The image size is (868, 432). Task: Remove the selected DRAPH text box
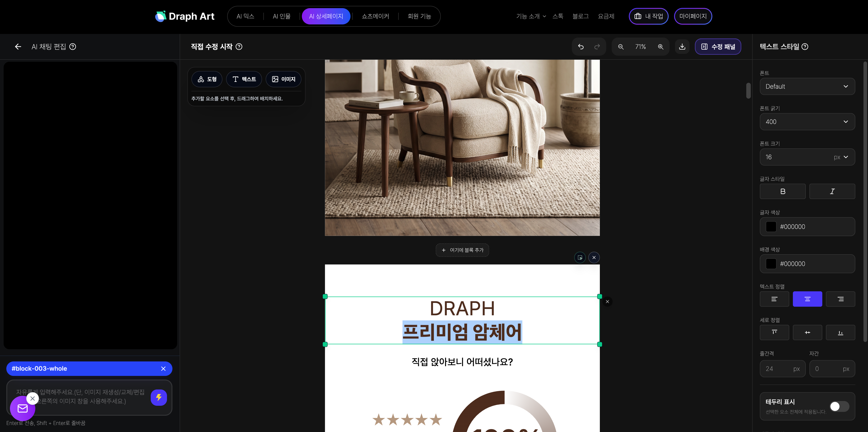608,302
